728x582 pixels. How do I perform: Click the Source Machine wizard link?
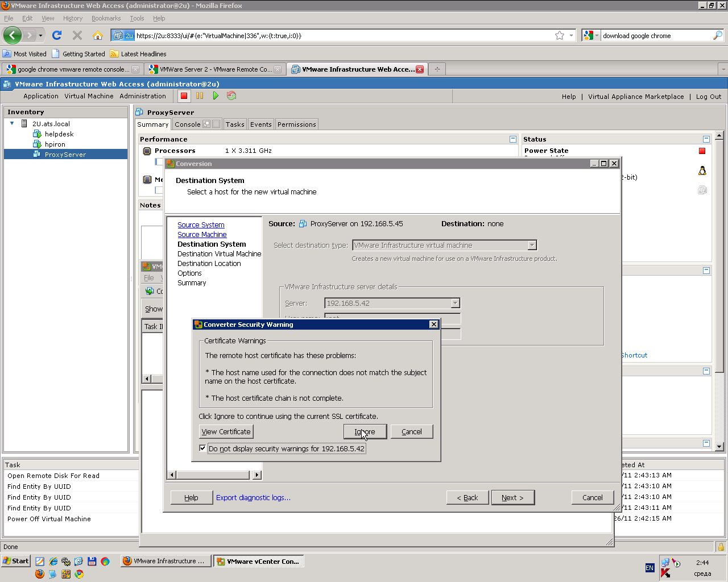click(x=202, y=235)
